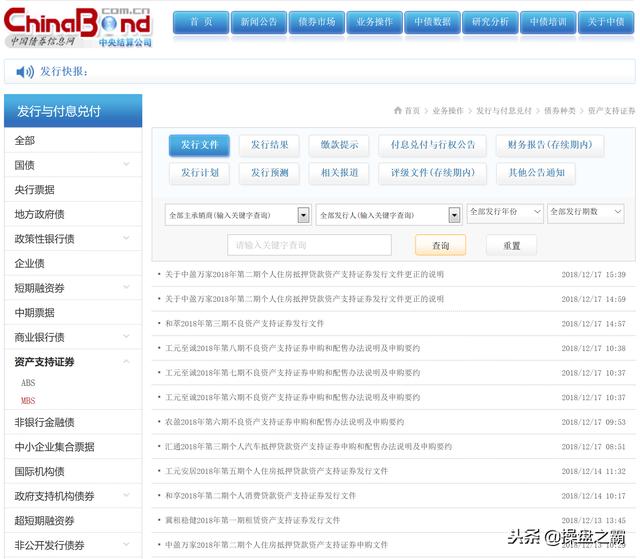Select 全部 in the sidebar
640x559 pixels.
[x=24, y=141]
